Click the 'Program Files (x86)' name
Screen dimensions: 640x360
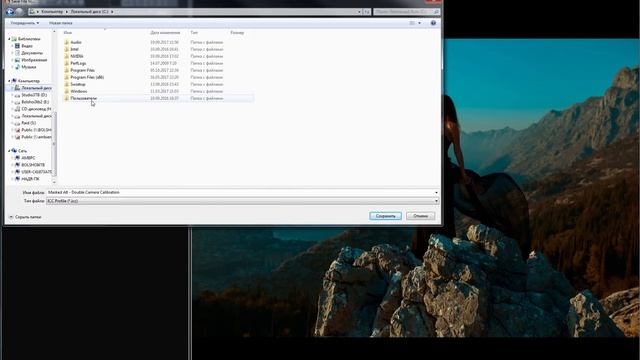point(87,77)
